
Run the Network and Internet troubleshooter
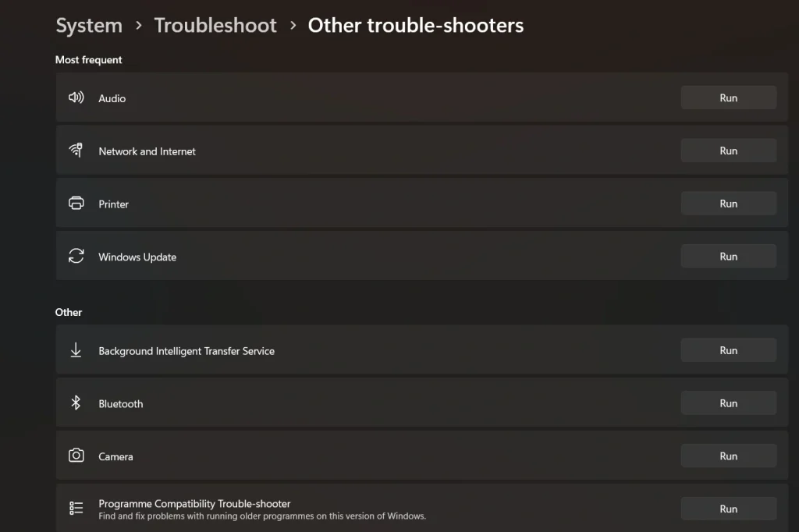click(x=728, y=150)
